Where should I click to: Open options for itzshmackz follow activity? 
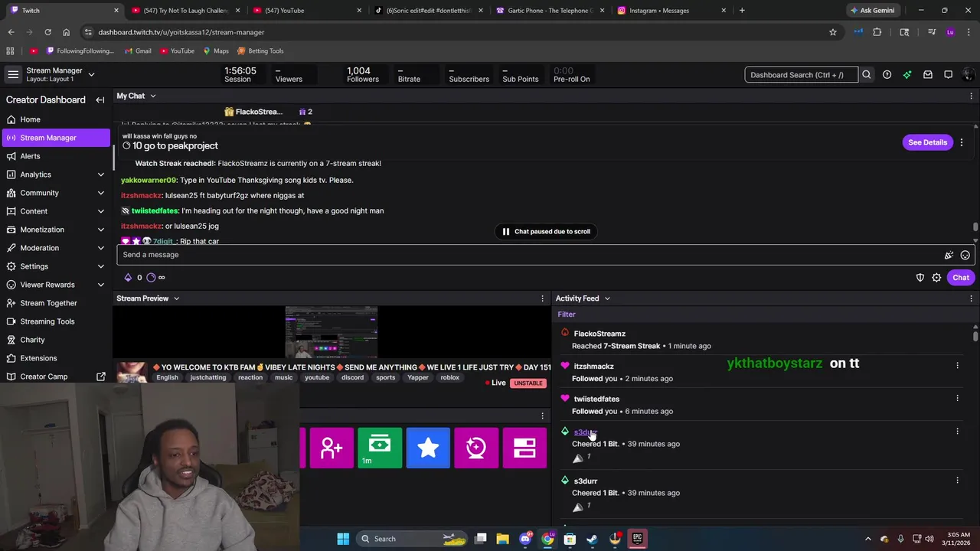[x=957, y=366]
